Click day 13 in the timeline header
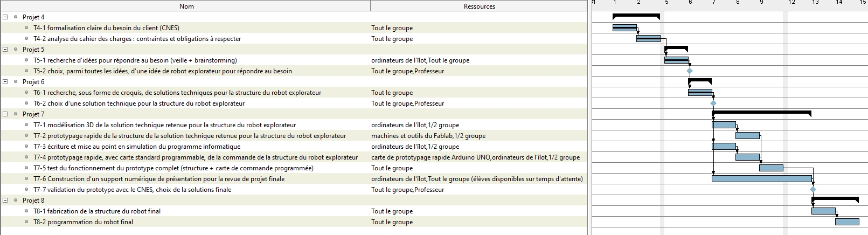868x235 pixels. coord(815,3)
